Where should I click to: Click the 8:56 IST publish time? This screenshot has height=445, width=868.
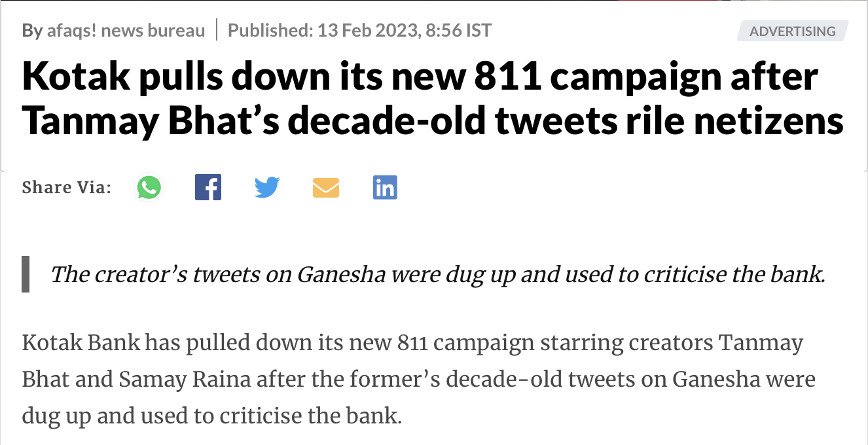pyautogui.click(x=458, y=30)
